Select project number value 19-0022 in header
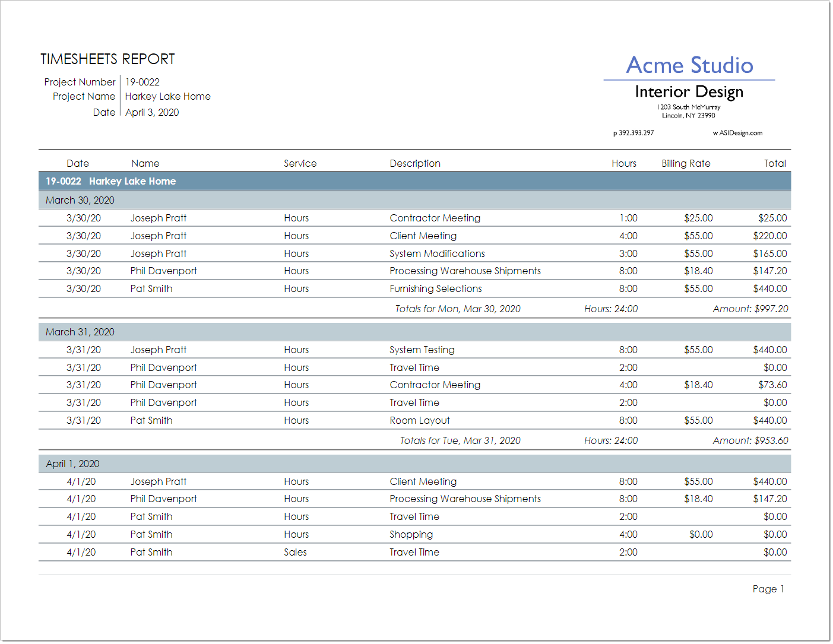This screenshot has width=833, height=644. (x=142, y=82)
